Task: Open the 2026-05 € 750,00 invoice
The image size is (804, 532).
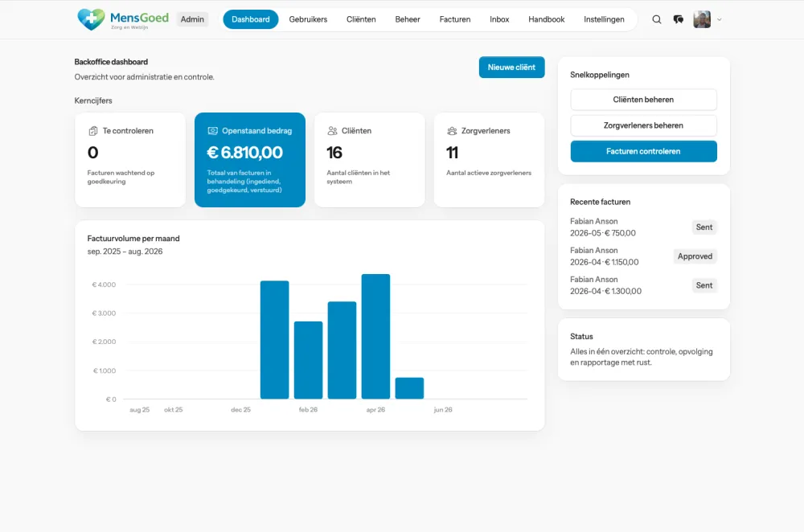Action: click(643, 227)
